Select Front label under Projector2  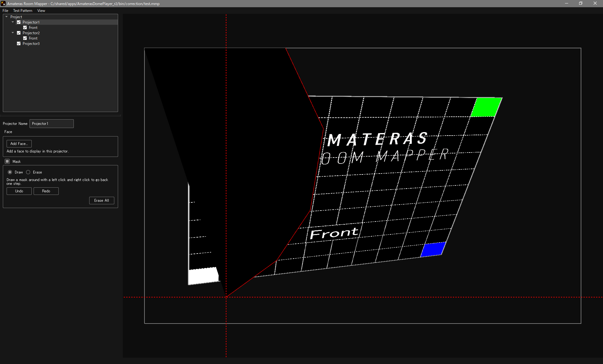point(33,38)
